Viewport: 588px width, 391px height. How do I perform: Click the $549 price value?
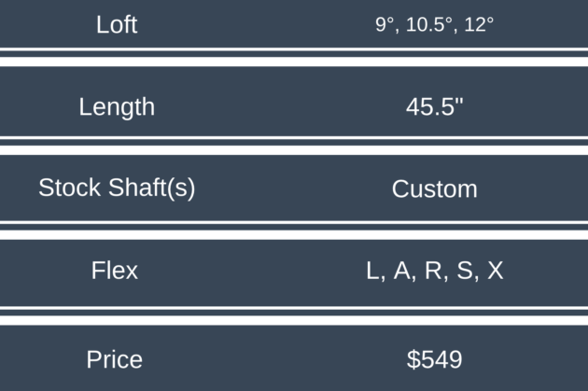[434, 359]
